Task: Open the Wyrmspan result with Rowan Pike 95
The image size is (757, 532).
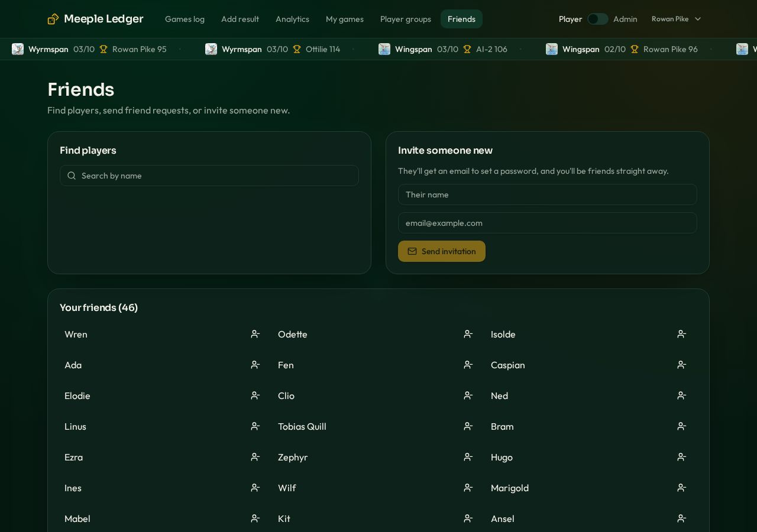Action: pyautogui.click(x=89, y=49)
